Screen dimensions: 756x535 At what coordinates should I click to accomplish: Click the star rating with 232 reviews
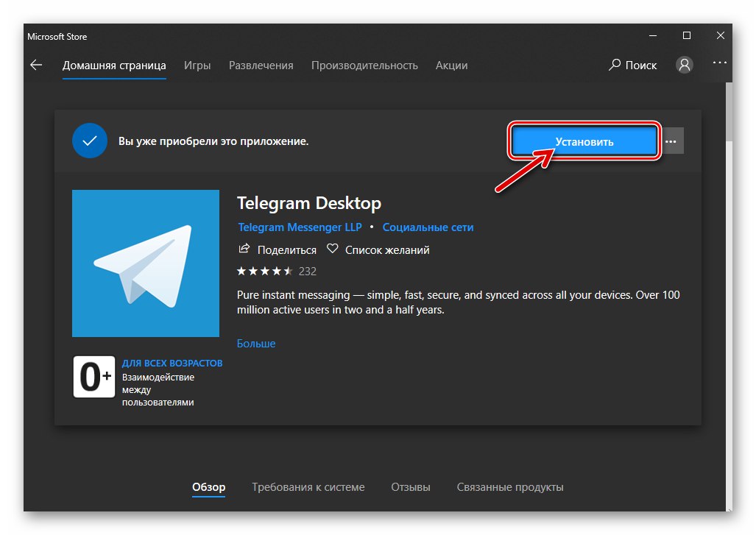[x=277, y=272]
